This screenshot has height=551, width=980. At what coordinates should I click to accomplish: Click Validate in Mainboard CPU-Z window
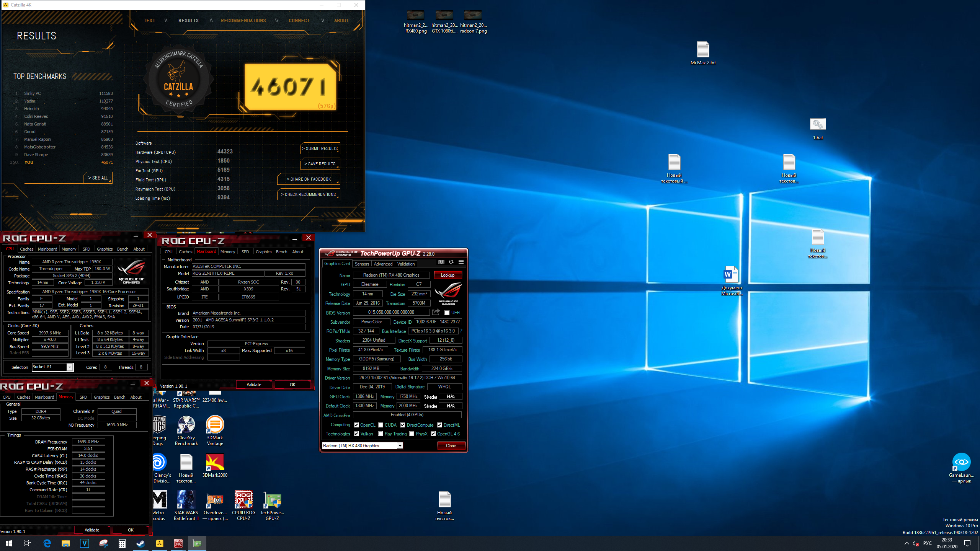[254, 385]
